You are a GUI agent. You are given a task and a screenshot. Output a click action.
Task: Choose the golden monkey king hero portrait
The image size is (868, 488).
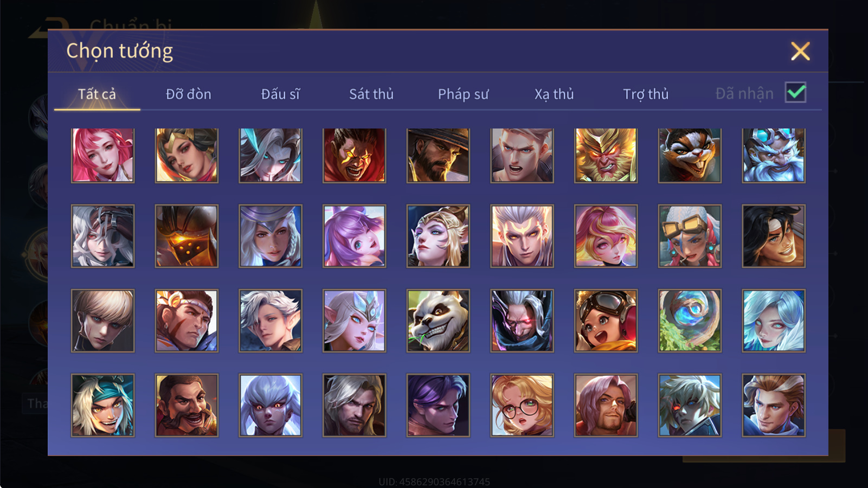[x=606, y=155]
